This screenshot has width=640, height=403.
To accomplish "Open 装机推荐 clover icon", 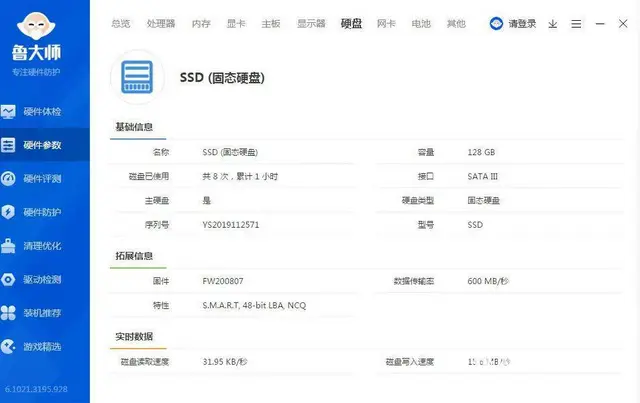I will (8, 313).
